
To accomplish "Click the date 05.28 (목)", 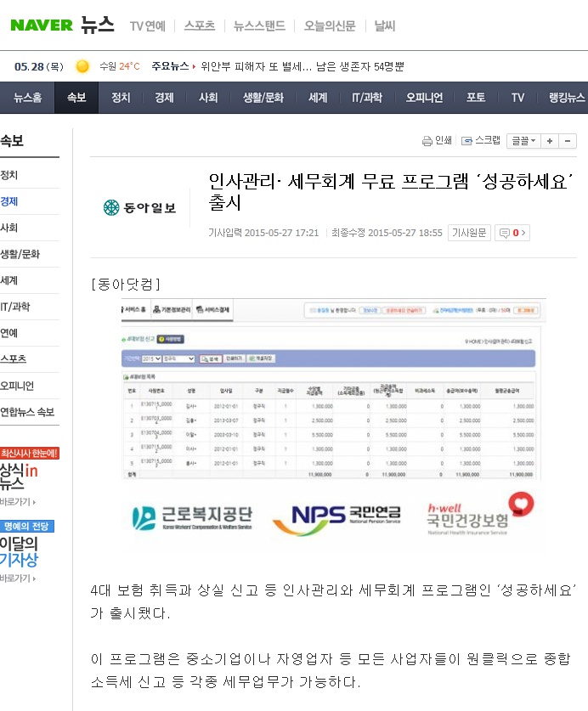I will tap(39, 66).
